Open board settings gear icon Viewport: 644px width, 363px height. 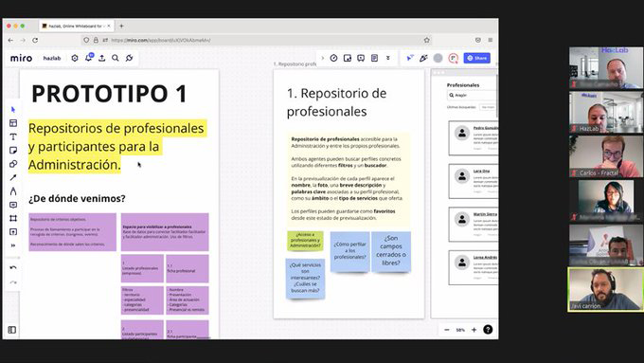tap(75, 58)
